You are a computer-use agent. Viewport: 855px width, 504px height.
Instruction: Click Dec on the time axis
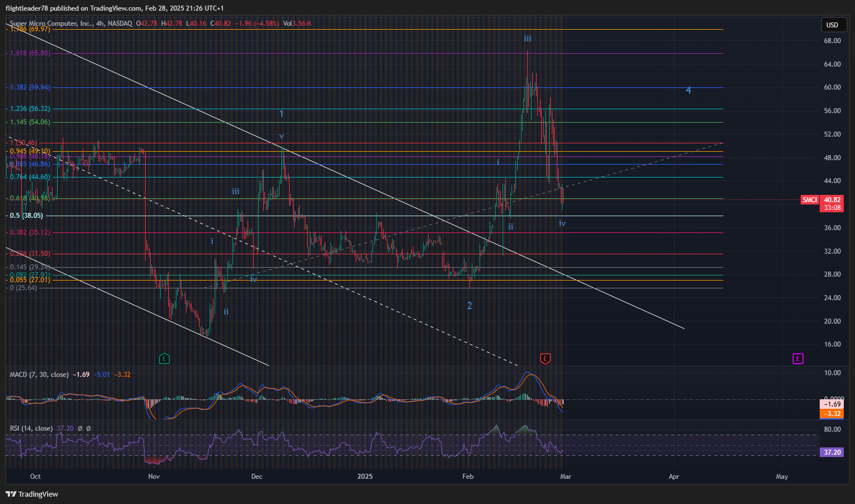257,477
